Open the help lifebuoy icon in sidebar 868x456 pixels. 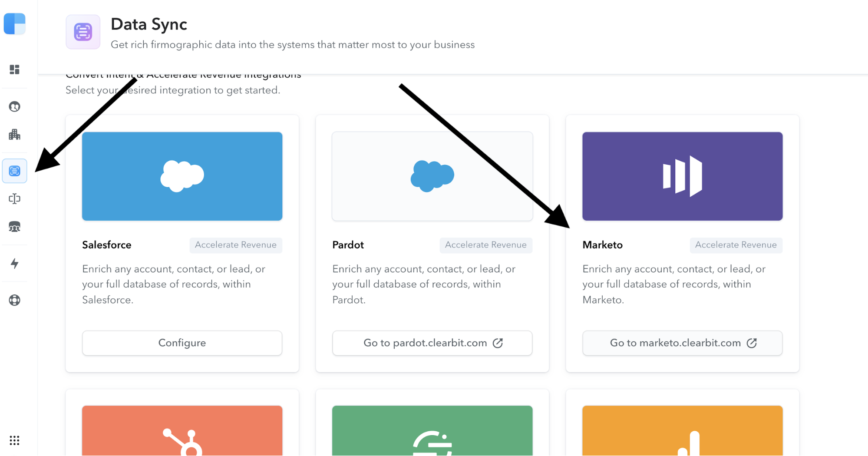15,300
